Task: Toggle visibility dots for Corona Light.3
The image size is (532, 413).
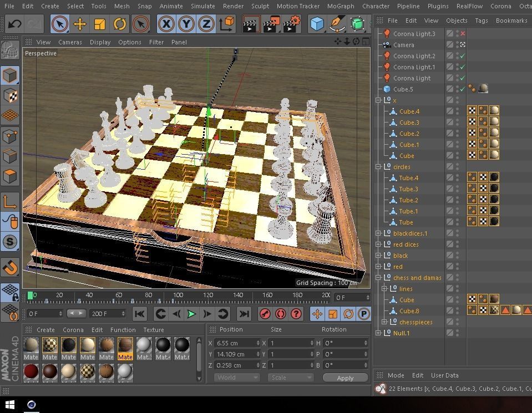Action: coord(457,33)
